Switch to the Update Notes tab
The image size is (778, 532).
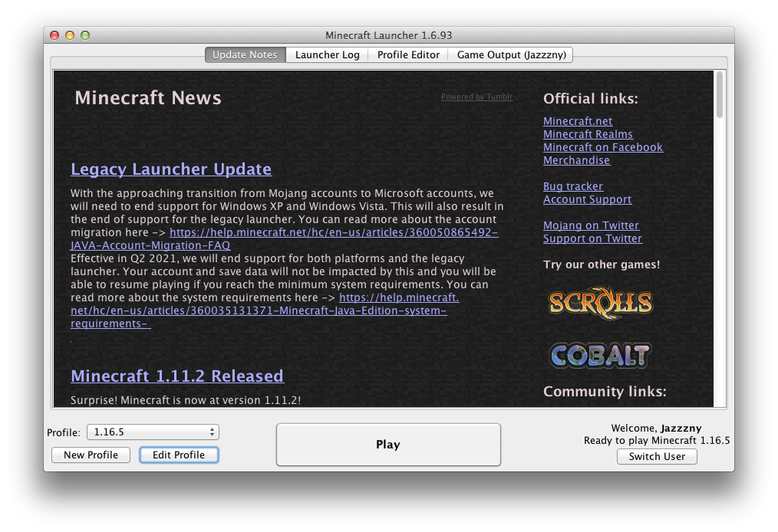[x=245, y=54]
